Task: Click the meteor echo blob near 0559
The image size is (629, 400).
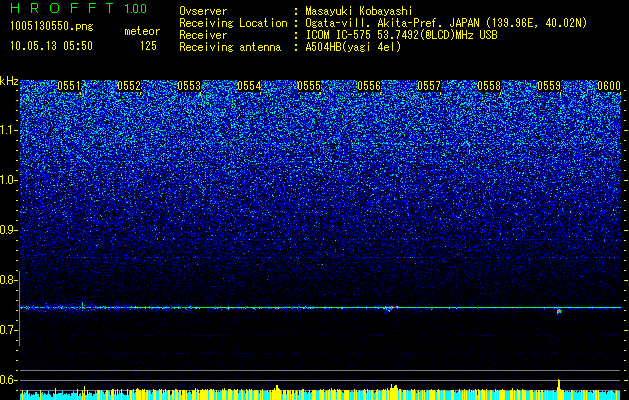Action: click(x=559, y=311)
